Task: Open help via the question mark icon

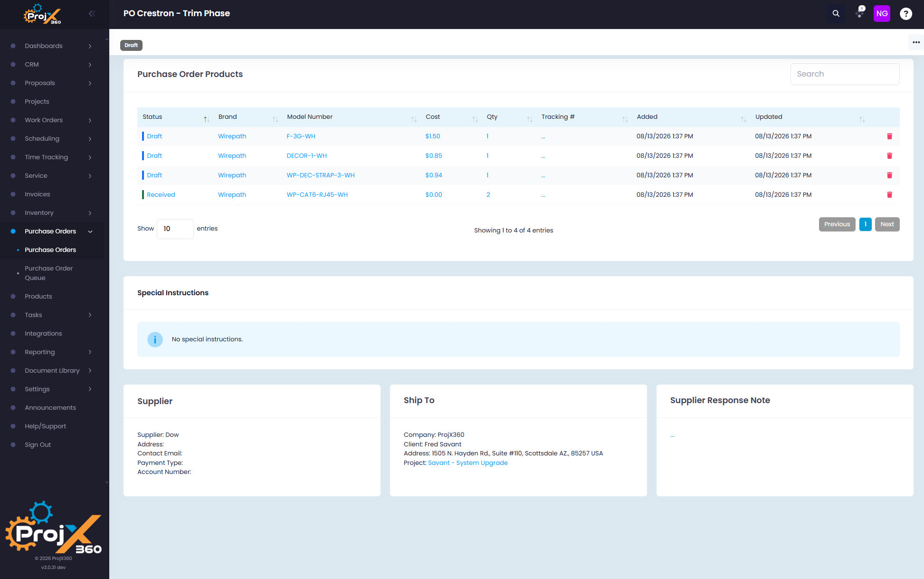Action: pyautogui.click(x=906, y=14)
